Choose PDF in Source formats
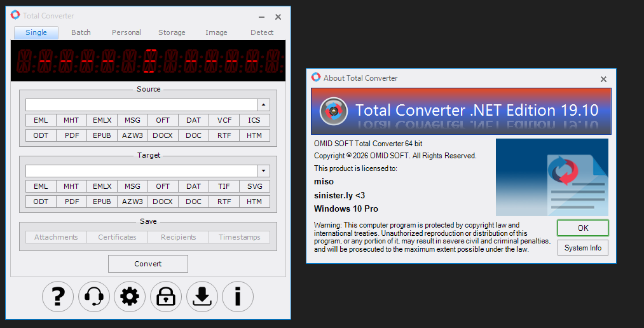644x328 pixels. pyautogui.click(x=71, y=135)
